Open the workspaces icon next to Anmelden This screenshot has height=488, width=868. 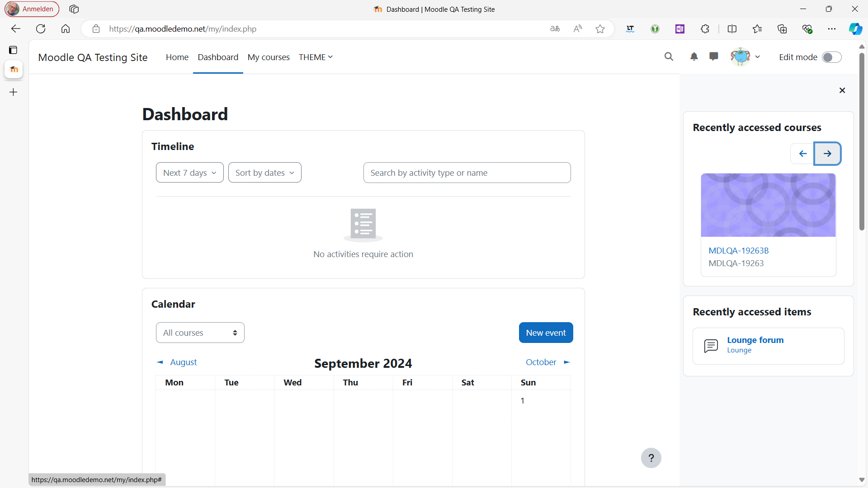[x=74, y=9]
